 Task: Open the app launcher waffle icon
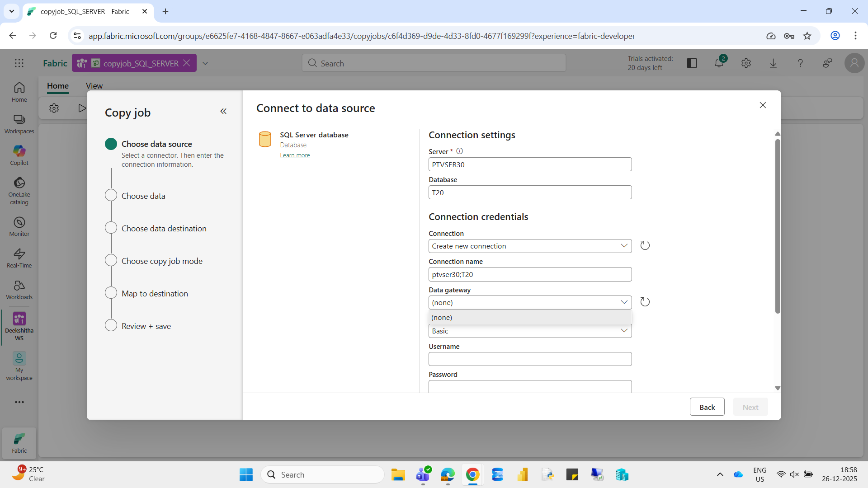point(19,63)
